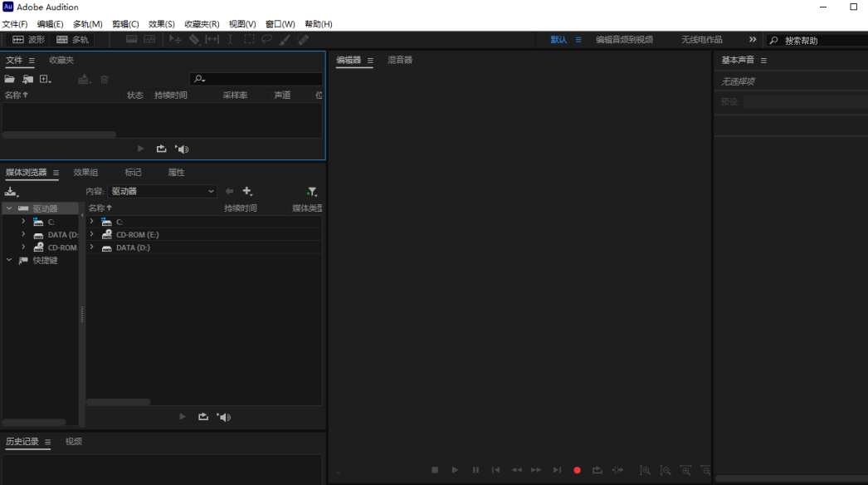Expand DATA (D:) in the file list
This screenshot has height=485, width=868.
[92, 247]
